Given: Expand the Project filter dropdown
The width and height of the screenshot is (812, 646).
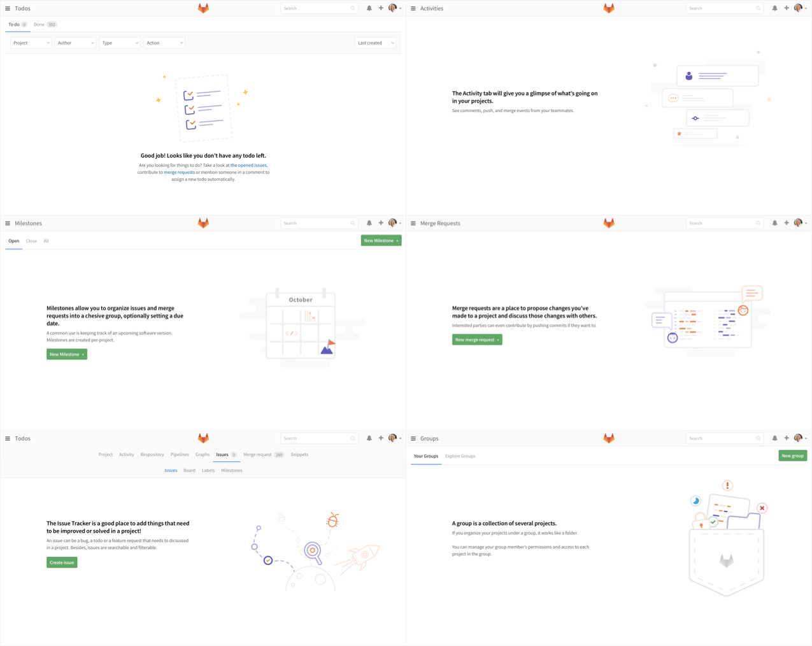Looking at the screenshot, I should pyautogui.click(x=31, y=43).
